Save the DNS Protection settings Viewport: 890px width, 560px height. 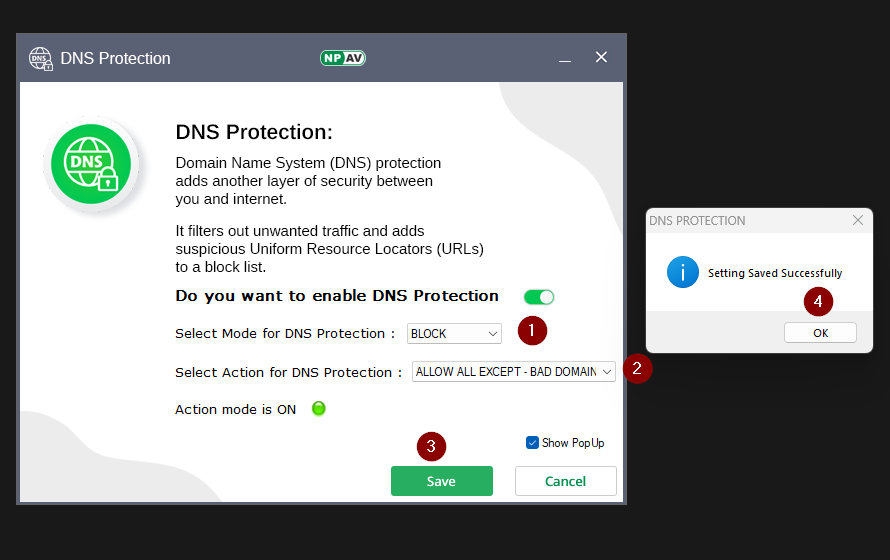(x=441, y=481)
